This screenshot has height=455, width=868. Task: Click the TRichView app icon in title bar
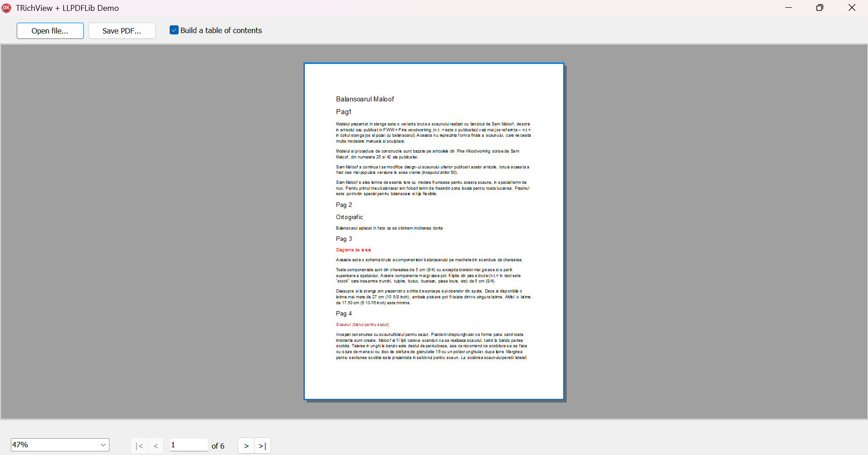click(6, 8)
